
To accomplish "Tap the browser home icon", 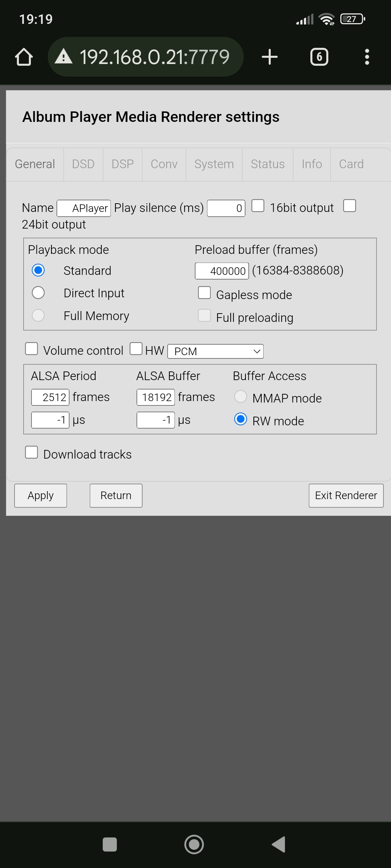I will [24, 57].
